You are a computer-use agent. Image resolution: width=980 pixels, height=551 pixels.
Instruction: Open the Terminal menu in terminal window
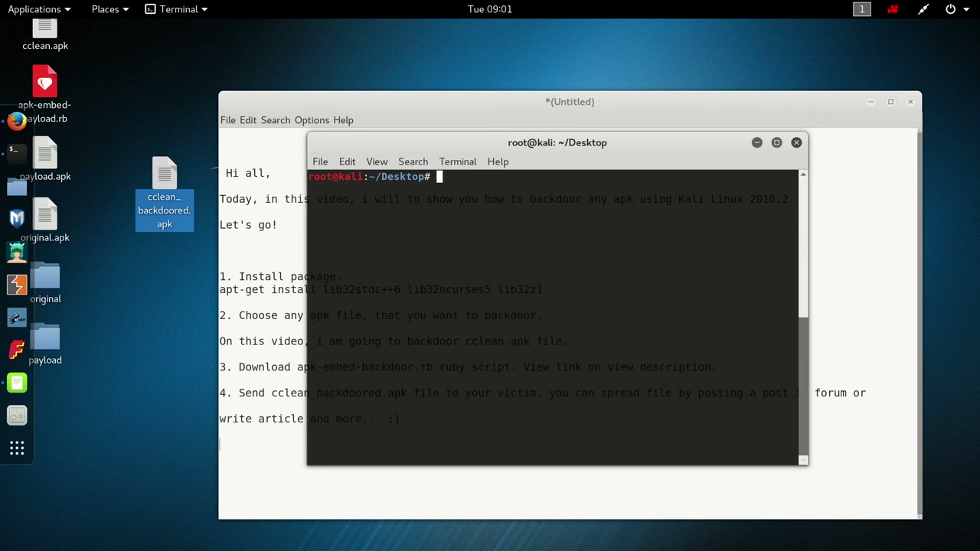click(x=458, y=161)
